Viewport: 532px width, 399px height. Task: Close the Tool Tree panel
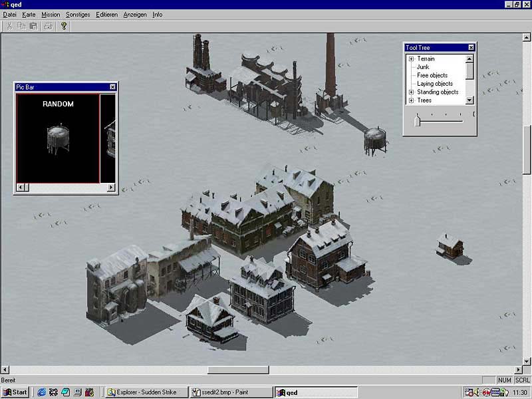pyautogui.click(x=471, y=48)
